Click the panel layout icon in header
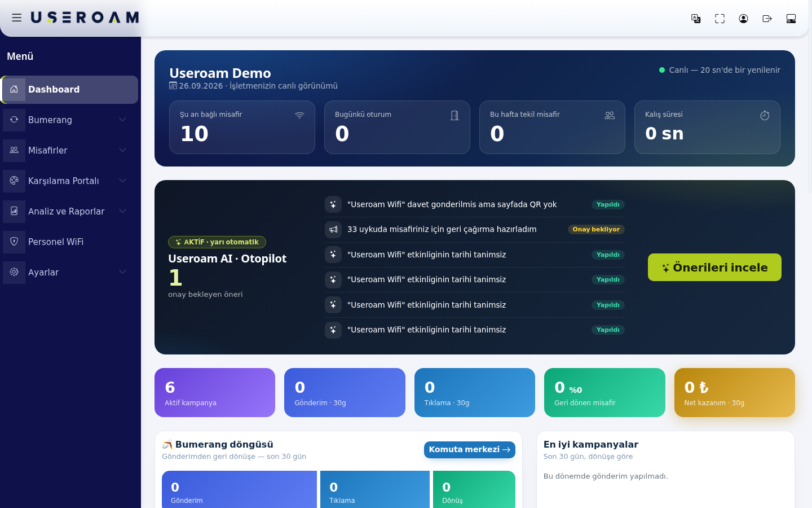This screenshot has width=812, height=508. pyautogui.click(x=791, y=19)
